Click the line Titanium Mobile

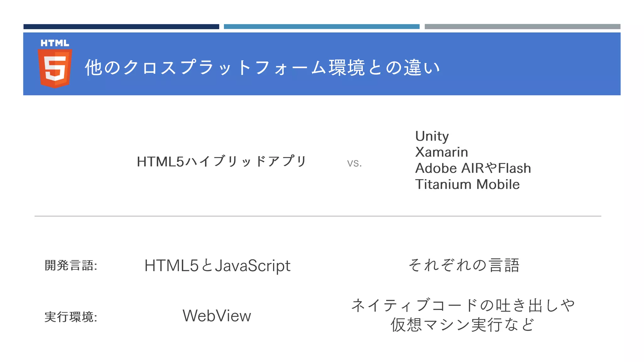[x=467, y=184]
